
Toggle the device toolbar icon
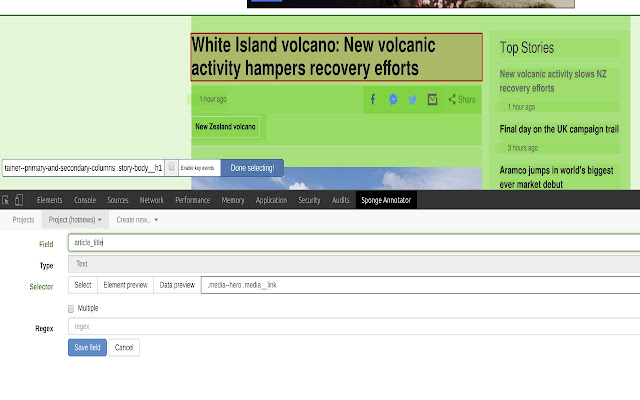point(19,200)
